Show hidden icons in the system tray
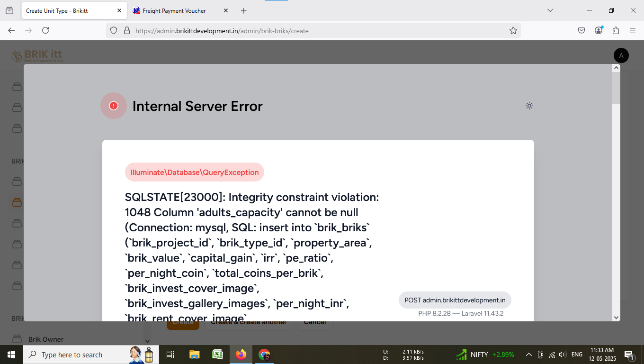The height and width of the screenshot is (364, 644). tap(529, 355)
